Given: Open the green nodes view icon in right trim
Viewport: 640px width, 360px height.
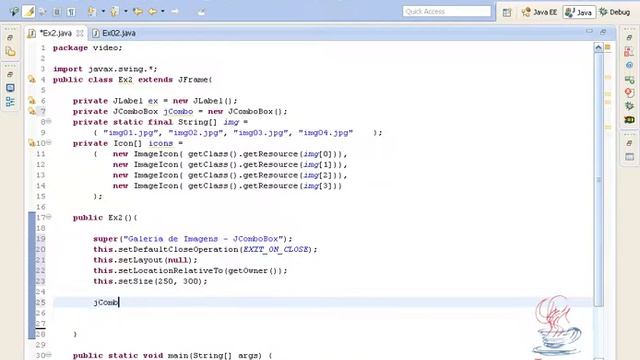Looking at the screenshot, I should coord(629,79).
